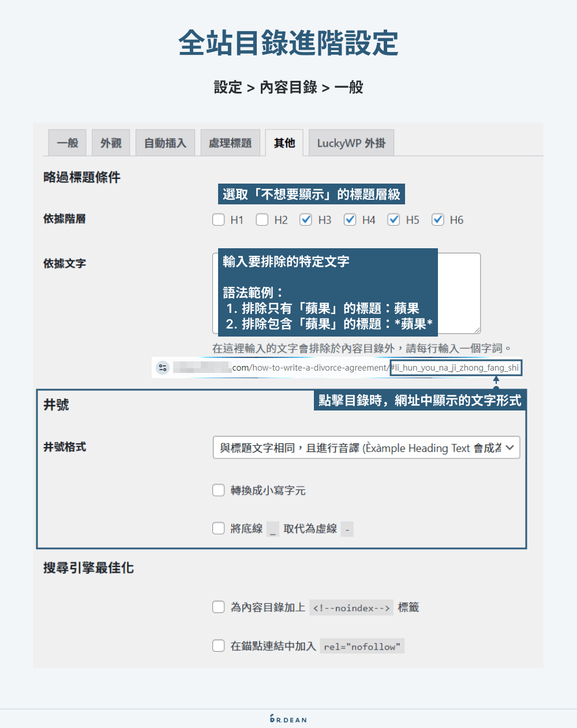Select the 處理標題 tab
Viewport: 577px width, 728px height.
tap(230, 143)
